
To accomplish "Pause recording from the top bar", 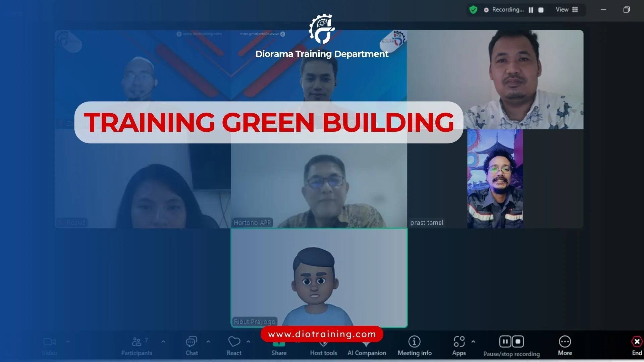I will [531, 10].
